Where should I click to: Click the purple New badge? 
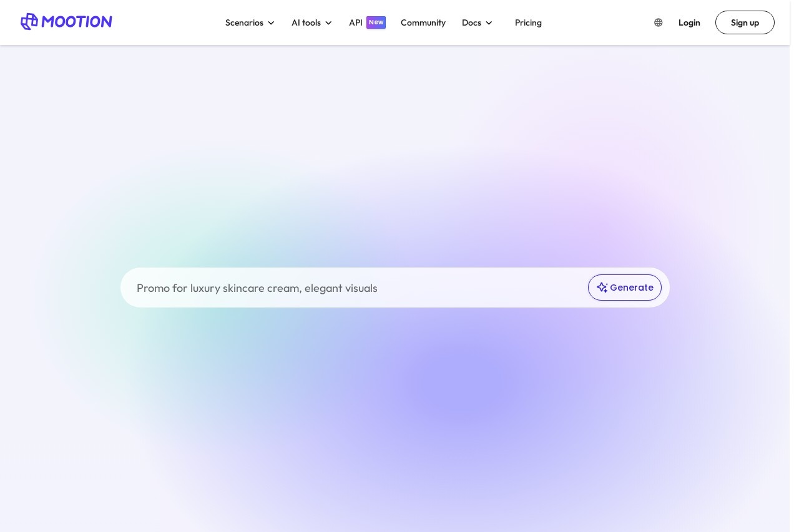pos(376,22)
